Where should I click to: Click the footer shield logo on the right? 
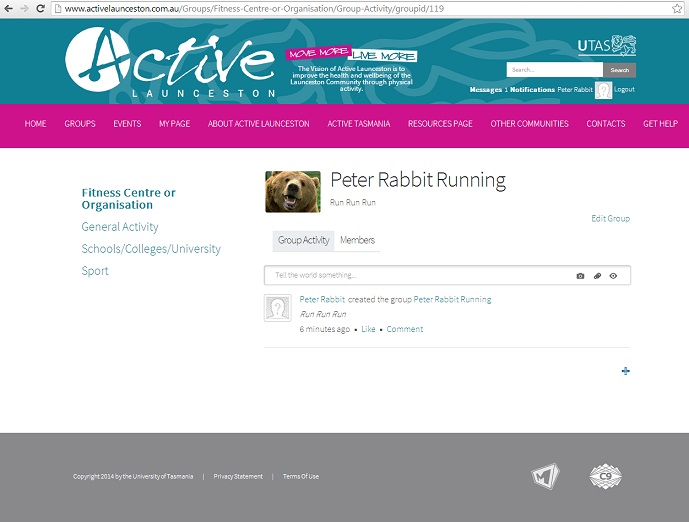pyautogui.click(x=605, y=476)
